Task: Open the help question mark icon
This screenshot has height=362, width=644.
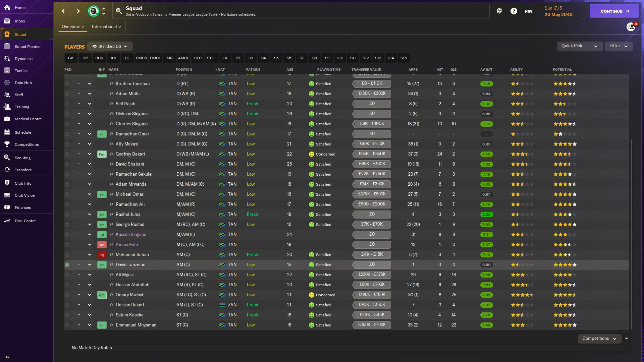Action: tap(514, 11)
